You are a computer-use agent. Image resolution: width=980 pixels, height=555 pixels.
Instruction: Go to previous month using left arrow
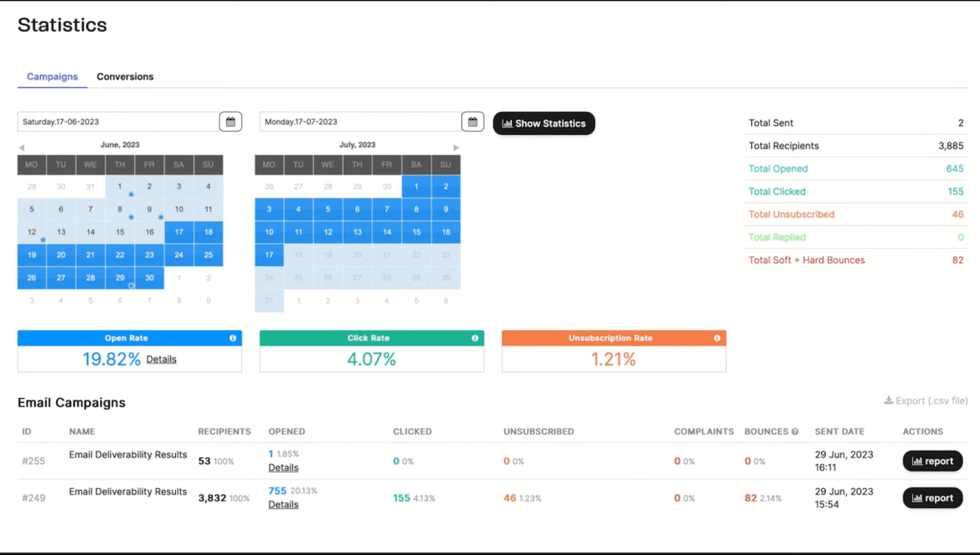pos(22,146)
